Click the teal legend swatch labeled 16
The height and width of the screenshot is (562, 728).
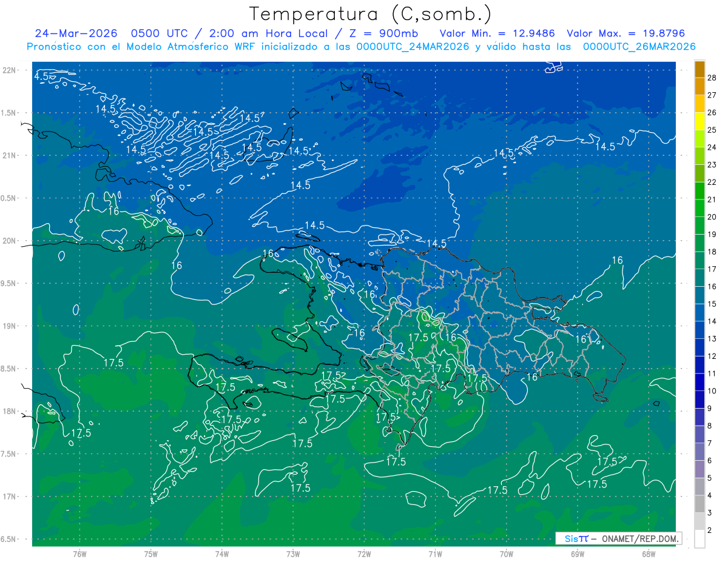[x=699, y=278]
